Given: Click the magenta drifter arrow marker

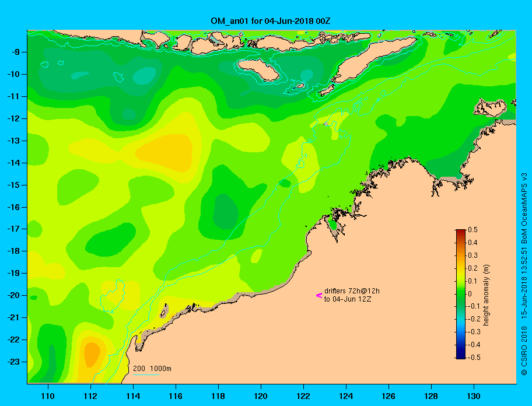Looking at the screenshot, I should click(x=319, y=295).
